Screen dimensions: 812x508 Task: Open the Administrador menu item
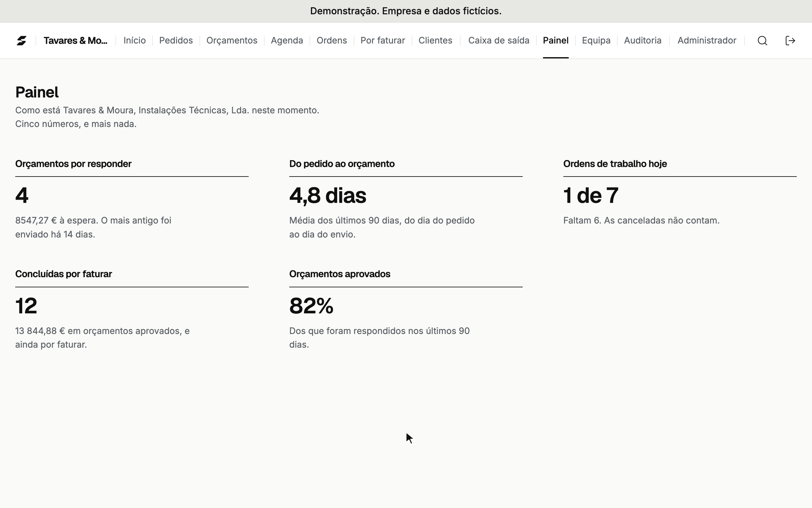click(707, 41)
